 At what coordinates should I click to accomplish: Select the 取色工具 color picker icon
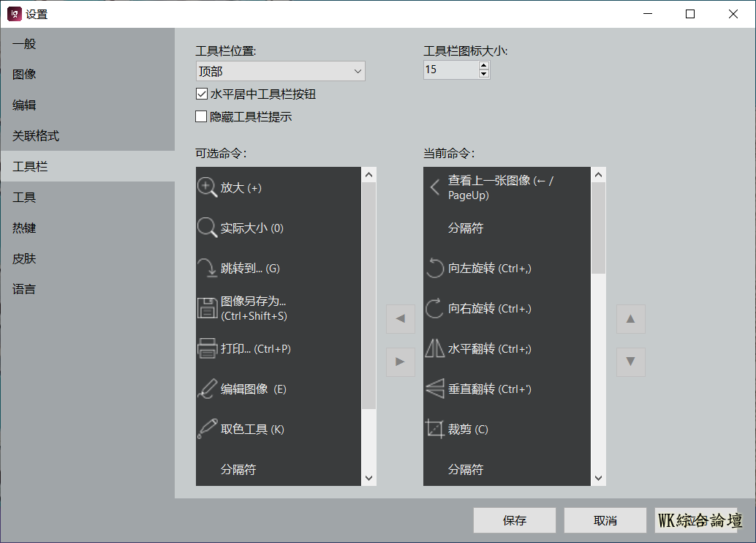point(208,429)
